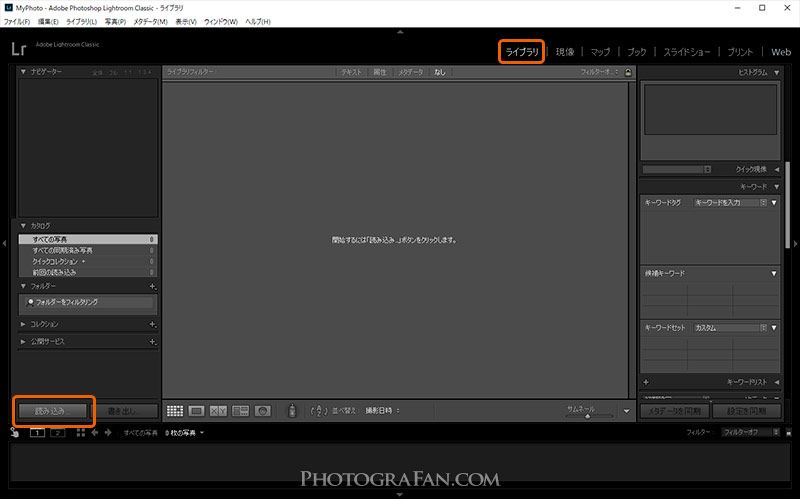Collapse the Navigator panel
Screen dimensions: 800x499
click(23, 72)
